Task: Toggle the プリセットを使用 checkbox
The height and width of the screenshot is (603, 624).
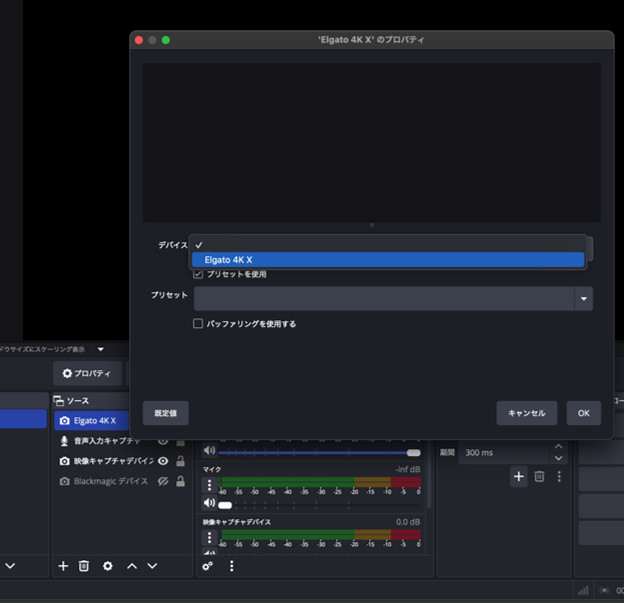Action: tap(198, 274)
